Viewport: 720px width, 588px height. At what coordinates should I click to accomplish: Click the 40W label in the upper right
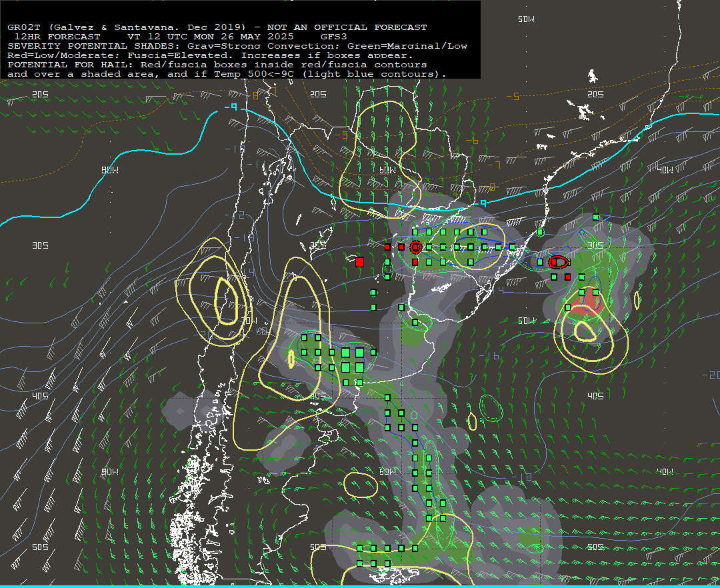pos(665,170)
